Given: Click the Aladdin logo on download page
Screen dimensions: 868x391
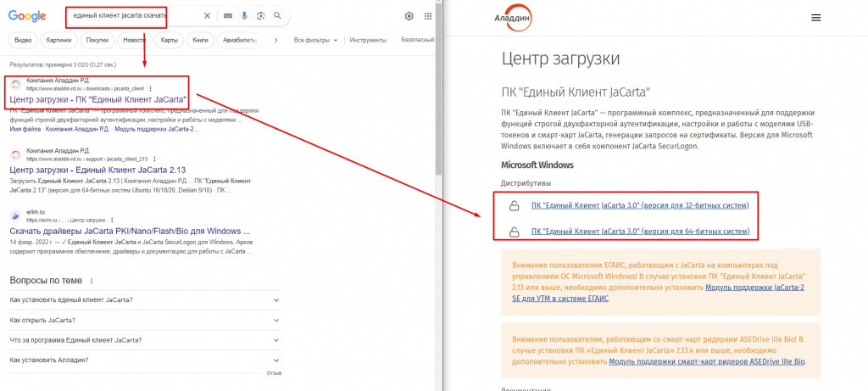Looking at the screenshot, I should (x=513, y=19).
